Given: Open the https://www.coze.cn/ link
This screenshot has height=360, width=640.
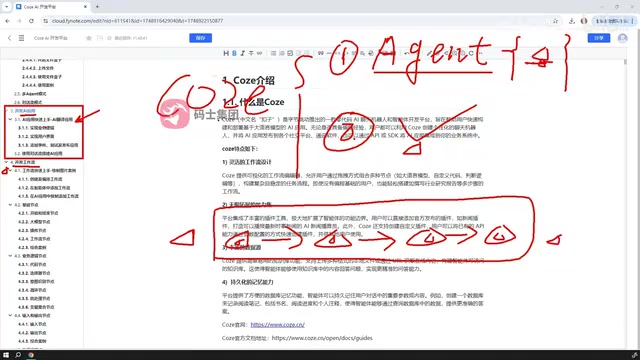Looking at the screenshot, I should point(278,324).
